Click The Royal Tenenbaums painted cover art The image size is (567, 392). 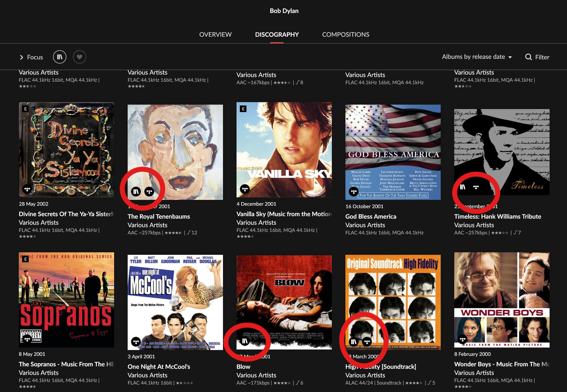175,152
